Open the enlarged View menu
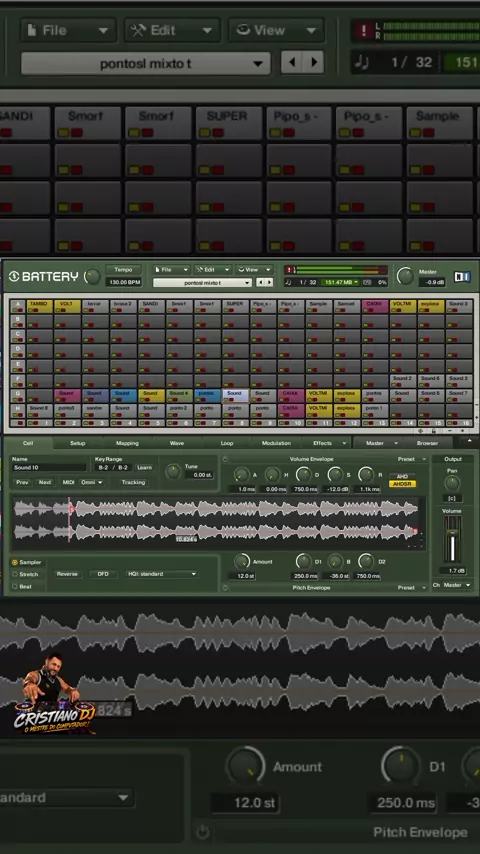The image size is (480, 854). tap(276, 30)
